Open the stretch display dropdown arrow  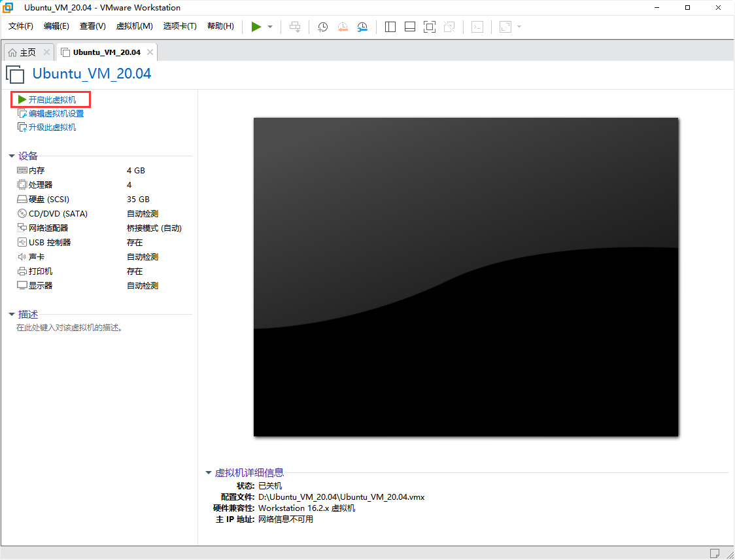tap(519, 27)
